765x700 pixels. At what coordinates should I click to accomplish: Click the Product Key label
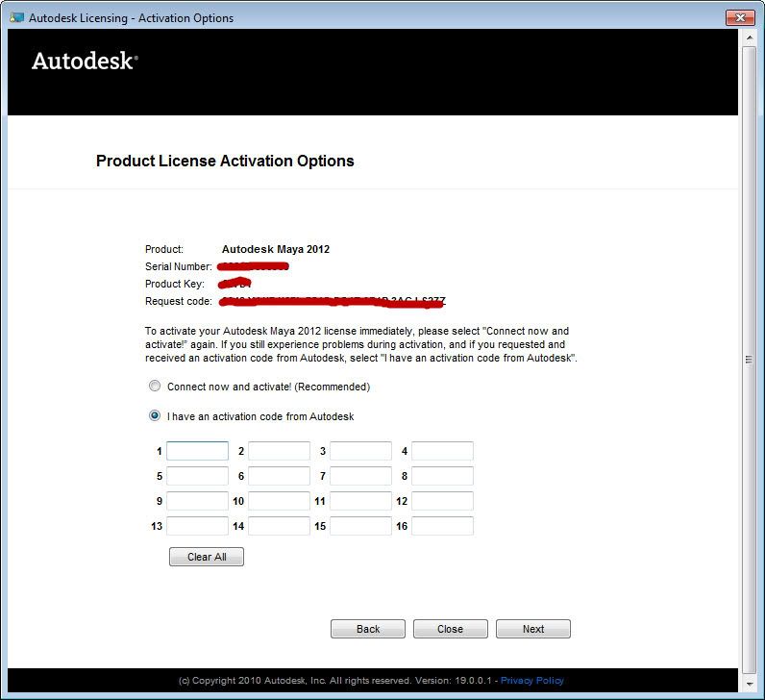pyautogui.click(x=175, y=284)
